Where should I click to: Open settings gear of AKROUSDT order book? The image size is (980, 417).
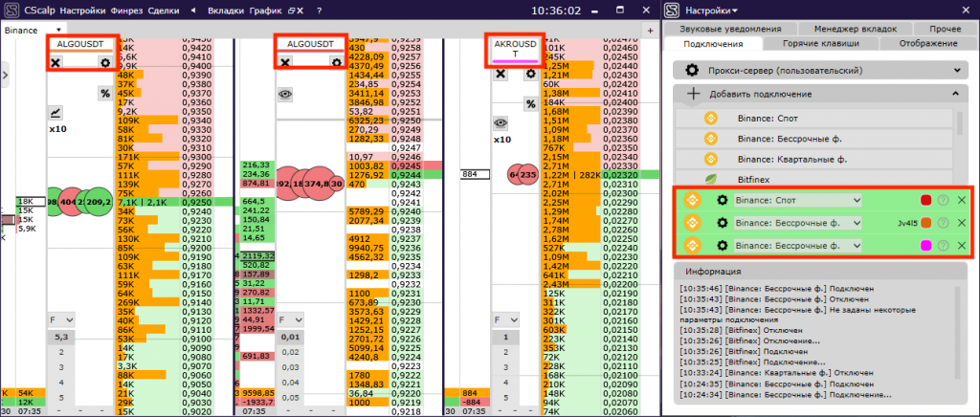click(x=530, y=74)
